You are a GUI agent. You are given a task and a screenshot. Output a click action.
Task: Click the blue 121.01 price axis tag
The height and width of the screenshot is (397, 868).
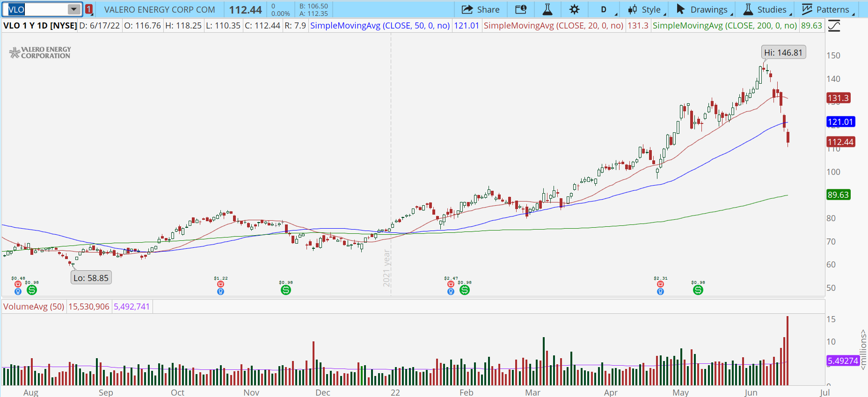tap(841, 122)
